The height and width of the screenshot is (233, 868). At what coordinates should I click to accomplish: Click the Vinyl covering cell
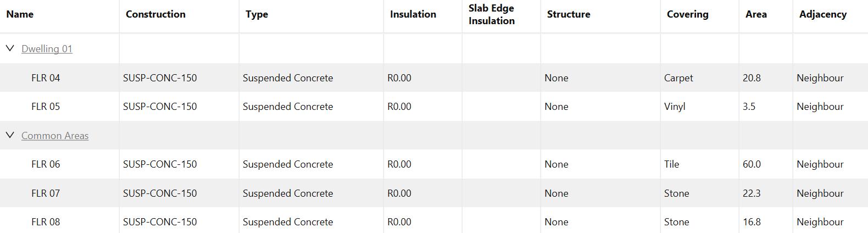675,107
